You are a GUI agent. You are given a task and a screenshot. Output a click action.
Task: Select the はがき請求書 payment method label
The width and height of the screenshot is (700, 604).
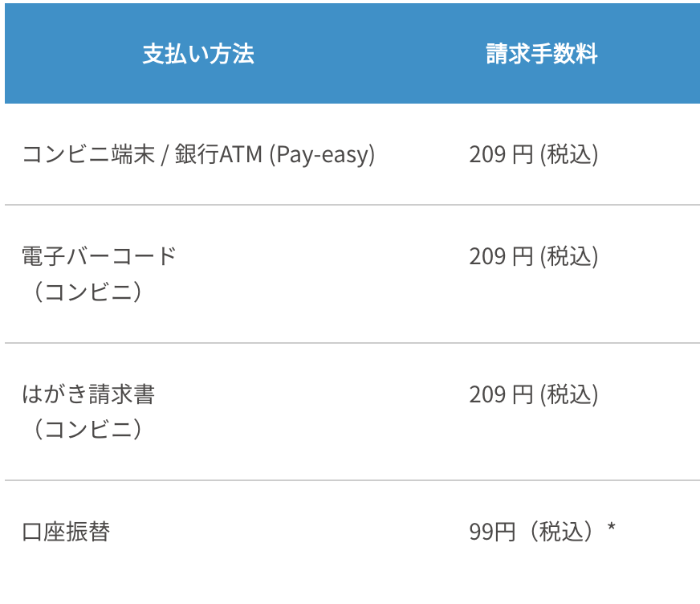tap(88, 395)
